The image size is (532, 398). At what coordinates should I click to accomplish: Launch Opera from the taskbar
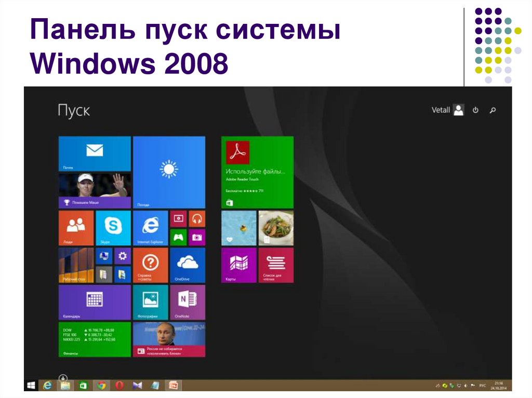tap(119, 386)
